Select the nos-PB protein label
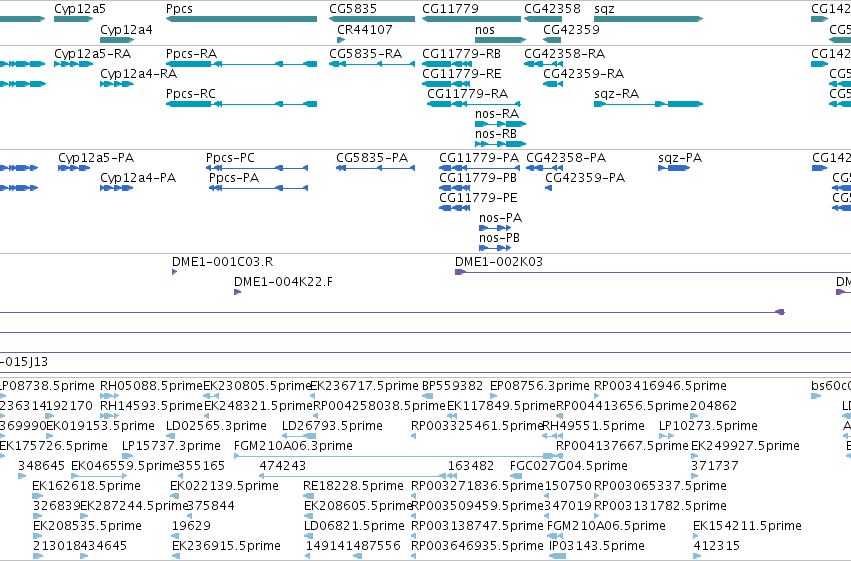The height and width of the screenshot is (561, 851). (x=499, y=238)
